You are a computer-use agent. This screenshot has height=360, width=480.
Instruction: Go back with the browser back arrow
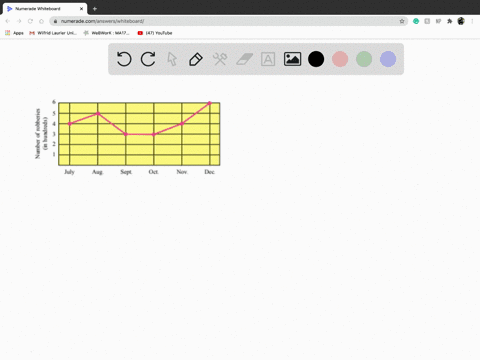pyautogui.click(x=8, y=21)
